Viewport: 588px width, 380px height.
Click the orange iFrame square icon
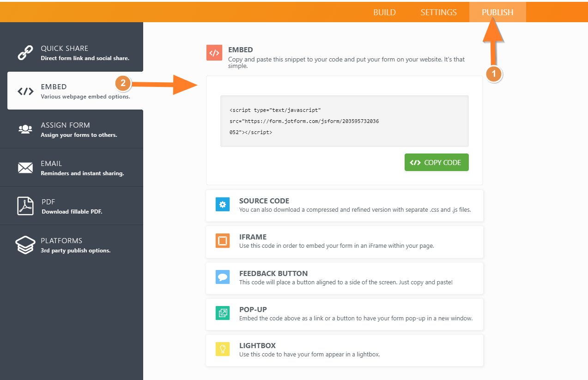(x=223, y=241)
